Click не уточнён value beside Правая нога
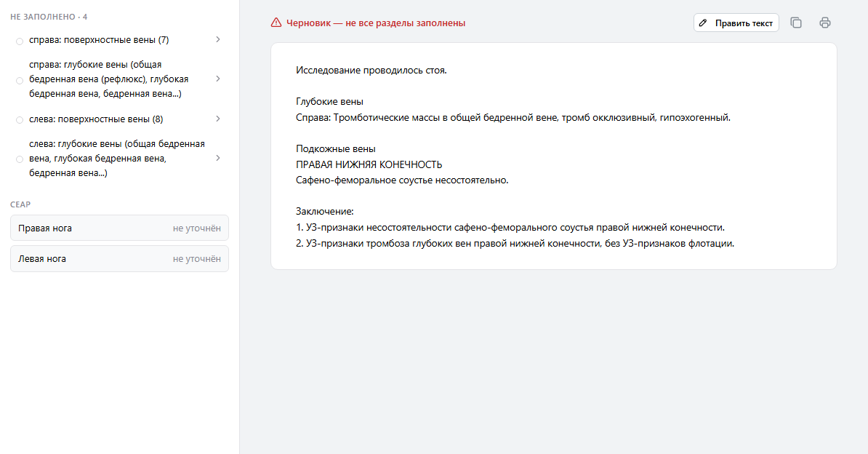This screenshot has width=868, height=454. [x=196, y=228]
